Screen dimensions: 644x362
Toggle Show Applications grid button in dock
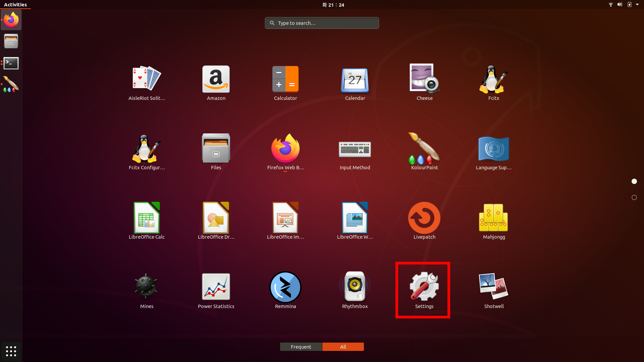11,351
